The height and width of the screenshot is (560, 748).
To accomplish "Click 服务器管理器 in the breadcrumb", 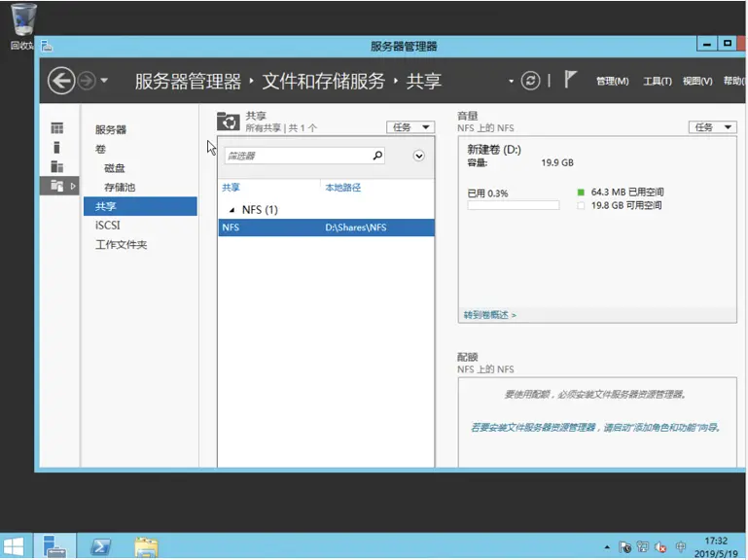I will 188,81.
